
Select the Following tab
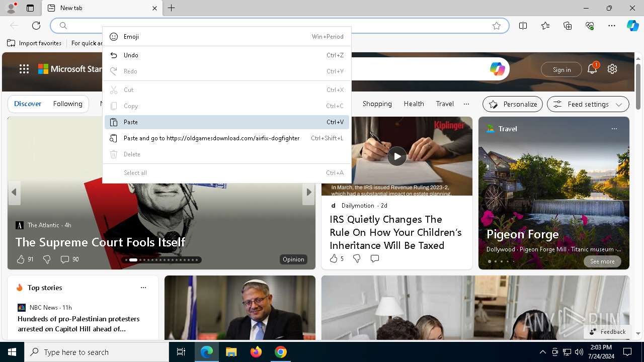point(68,104)
